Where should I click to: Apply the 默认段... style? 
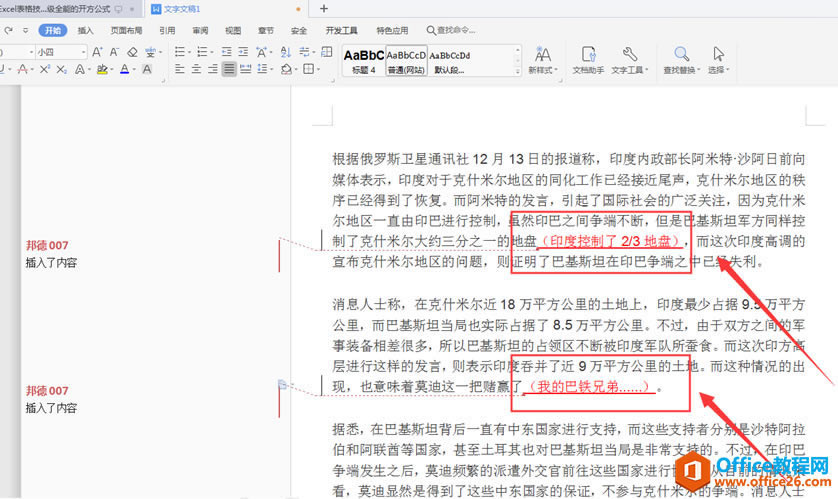coord(449,60)
